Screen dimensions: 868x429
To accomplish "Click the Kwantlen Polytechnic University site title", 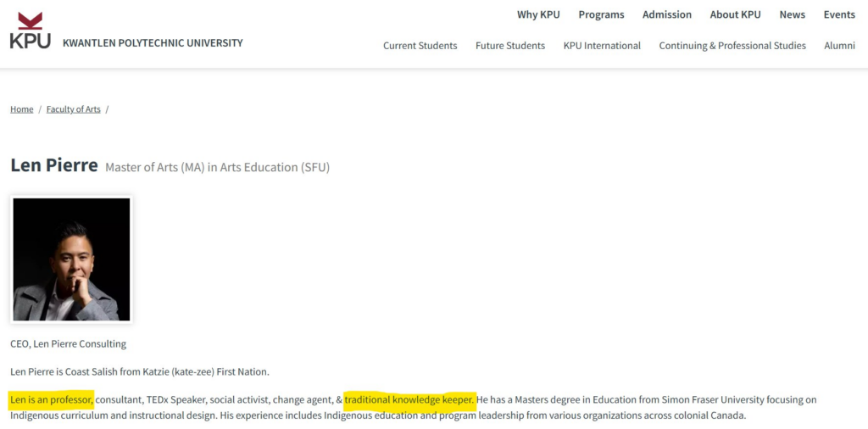I will [x=153, y=42].
